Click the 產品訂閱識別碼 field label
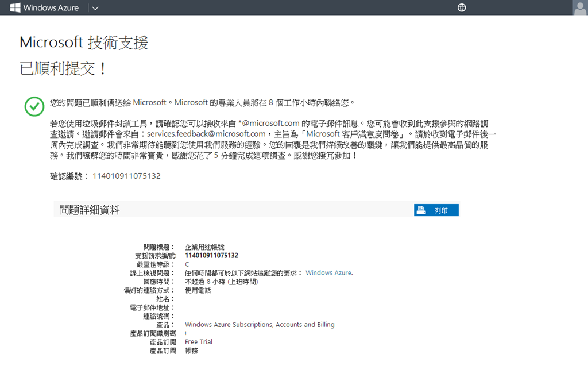Image resolution: width=588 pixels, height=373 pixels. coord(153,333)
